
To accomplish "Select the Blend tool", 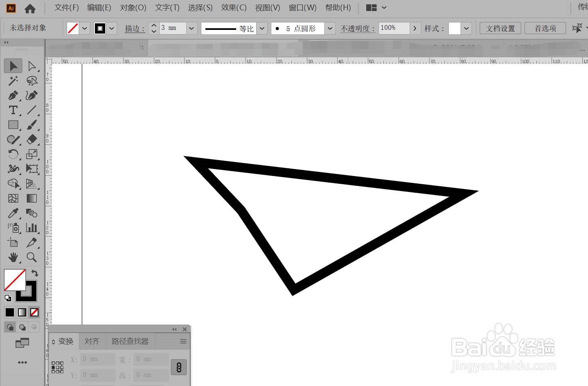I will 32,213.
